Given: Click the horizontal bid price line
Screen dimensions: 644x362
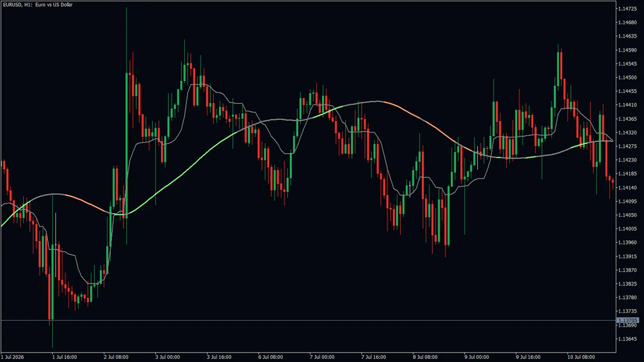Looking at the screenshot, I should [x=308, y=320].
